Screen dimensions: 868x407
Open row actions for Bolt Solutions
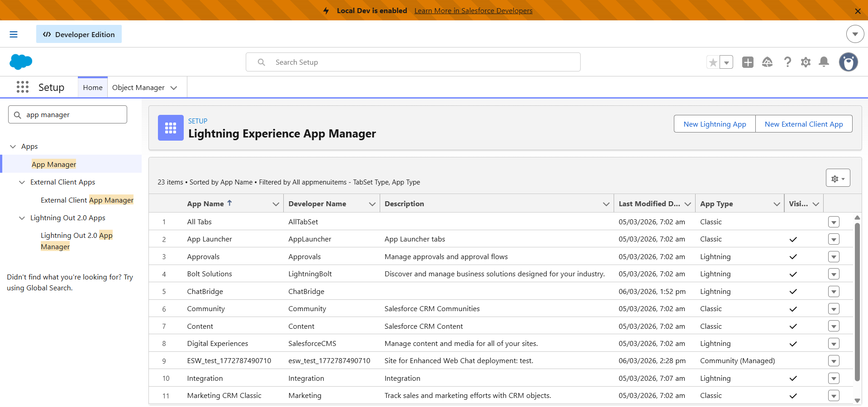click(x=834, y=274)
